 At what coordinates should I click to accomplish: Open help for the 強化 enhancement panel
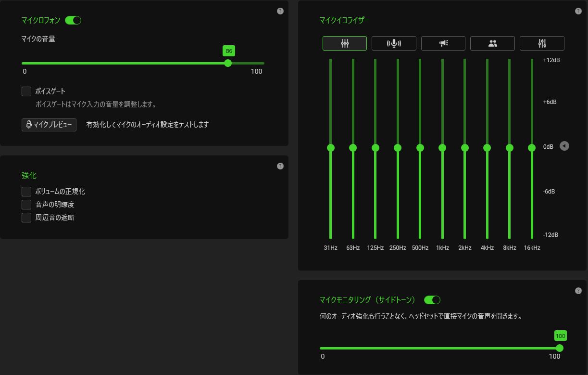(x=280, y=166)
